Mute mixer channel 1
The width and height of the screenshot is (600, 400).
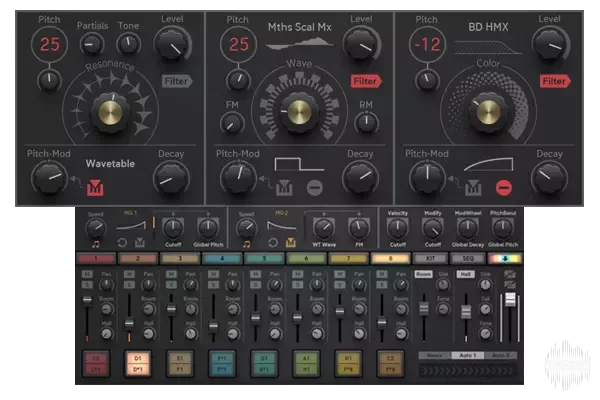pyautogui.click(x=87, y=274)
